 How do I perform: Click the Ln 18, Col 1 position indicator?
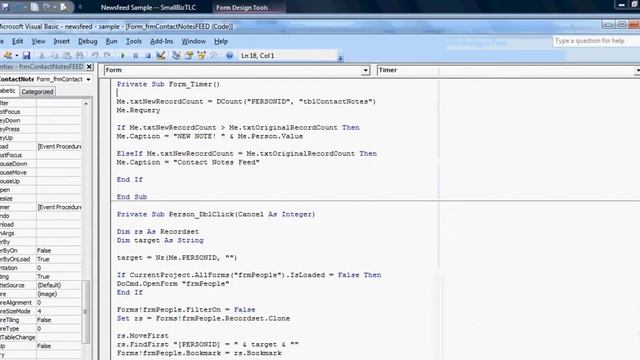click(x=258, y=56)
